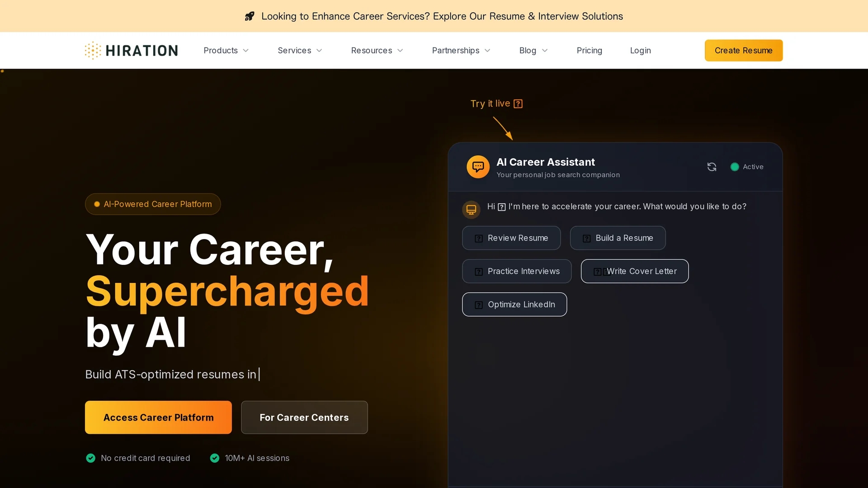Screen dimensions: 868x488
Task: Select the Review Resume option
Action: [511, 238]
